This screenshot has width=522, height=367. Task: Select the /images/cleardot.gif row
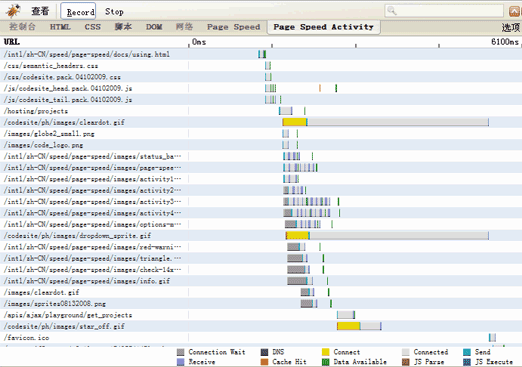[261, 292]
